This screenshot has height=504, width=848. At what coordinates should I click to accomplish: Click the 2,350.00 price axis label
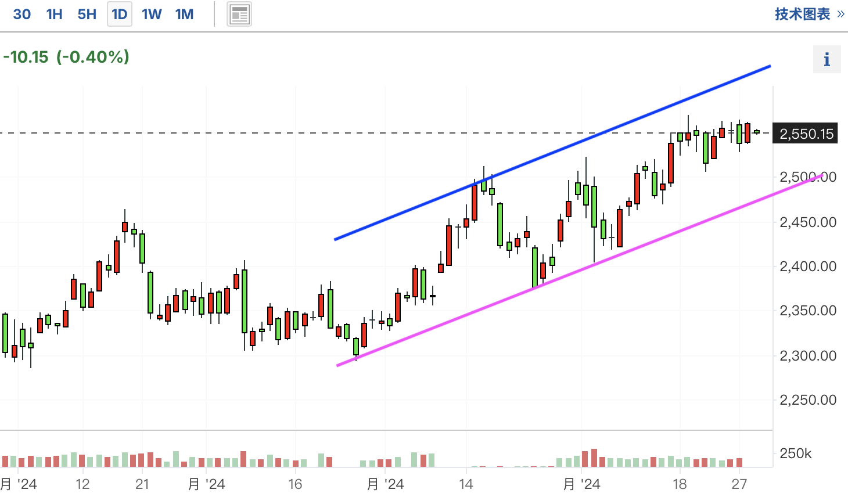tap(808, 311)
